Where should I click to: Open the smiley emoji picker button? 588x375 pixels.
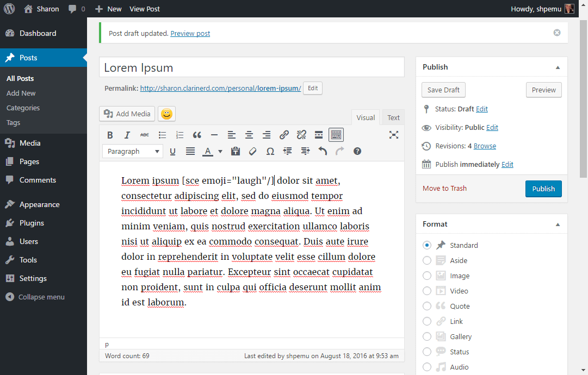tap(166, 114)
